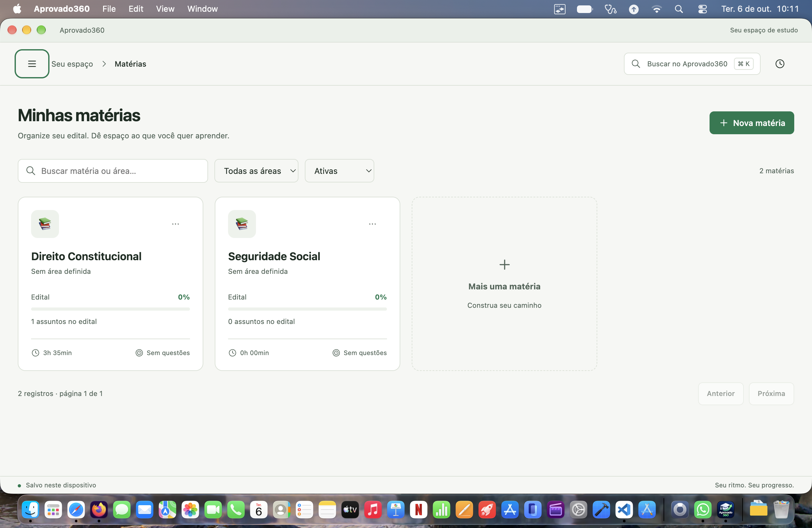
Task: Click the ⌘ K shortcut badge
Action: pos(743,64)
